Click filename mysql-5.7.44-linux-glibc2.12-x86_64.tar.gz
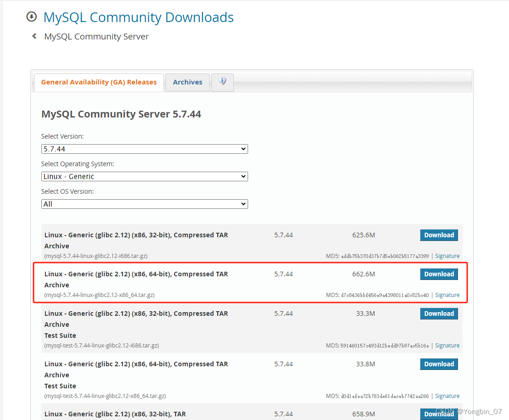Viewport: 509px width, 420px height. [x=99, y=295]
